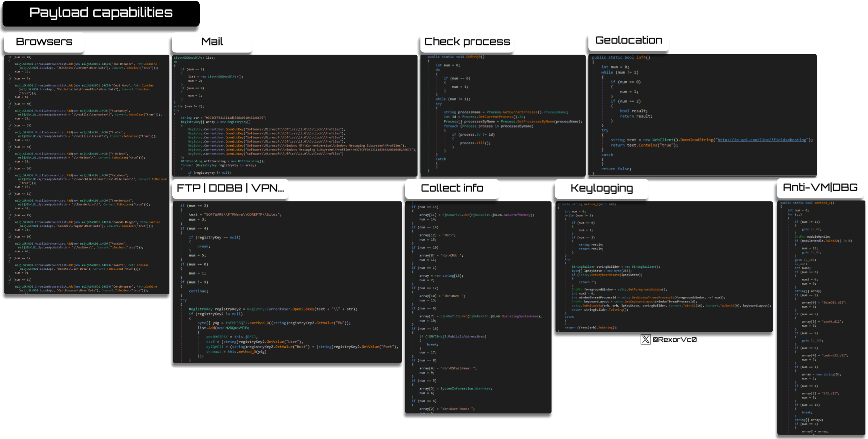Select the FTP | DDBB | VPN... label
868x439 pixels.
[x=230, y=188]
